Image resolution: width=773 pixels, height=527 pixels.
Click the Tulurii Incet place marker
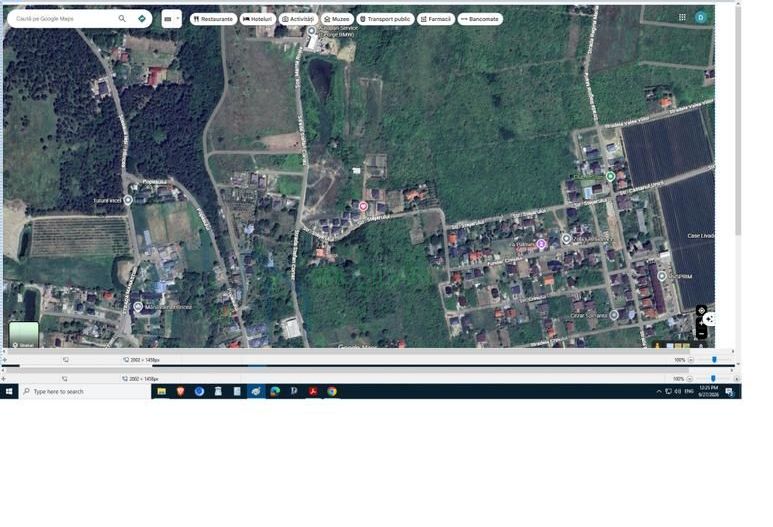coord(128,200)
